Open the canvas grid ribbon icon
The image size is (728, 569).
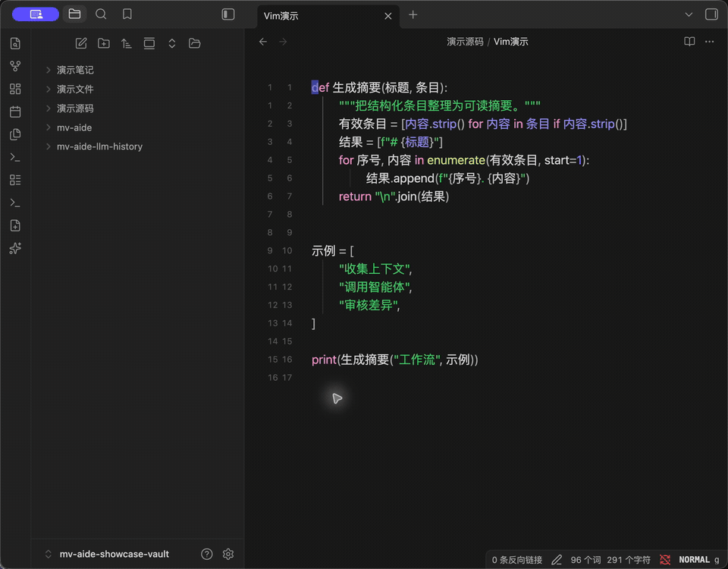[x=15, y=89]
